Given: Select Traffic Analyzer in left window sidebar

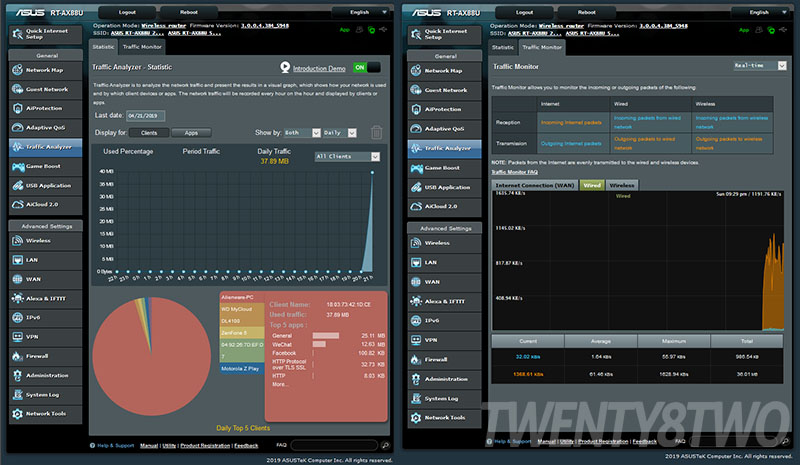Looking at the screenshot, I should click(45, 147).
